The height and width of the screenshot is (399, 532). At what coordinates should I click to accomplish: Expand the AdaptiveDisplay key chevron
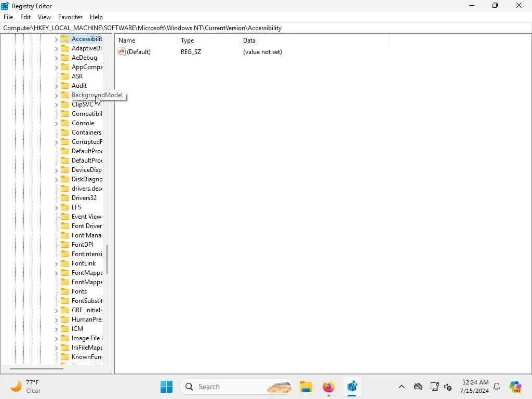click(x=56, y=49)
